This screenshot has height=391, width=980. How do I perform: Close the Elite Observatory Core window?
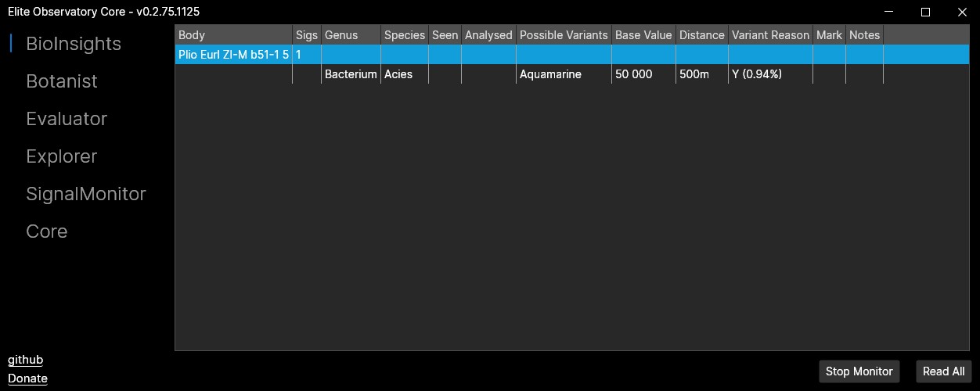click(962, 12)
